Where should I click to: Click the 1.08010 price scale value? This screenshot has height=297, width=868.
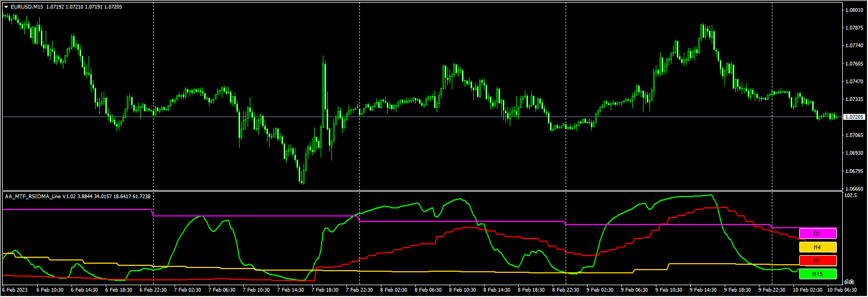pyautogui.click(x=854, y=10)
